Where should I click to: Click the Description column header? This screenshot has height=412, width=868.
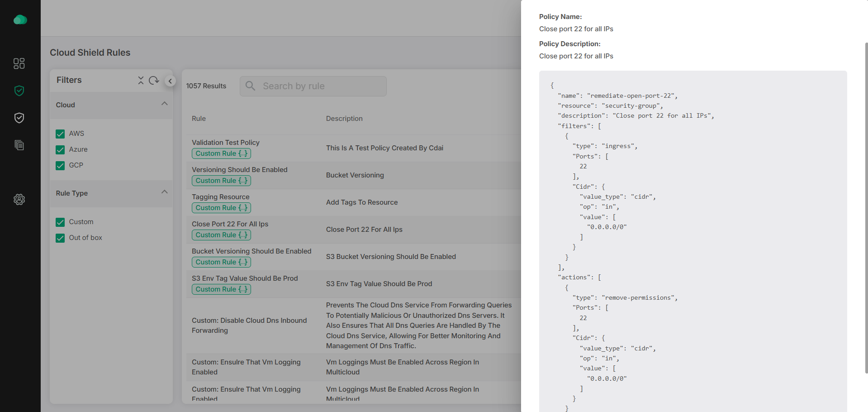point(344,119)
